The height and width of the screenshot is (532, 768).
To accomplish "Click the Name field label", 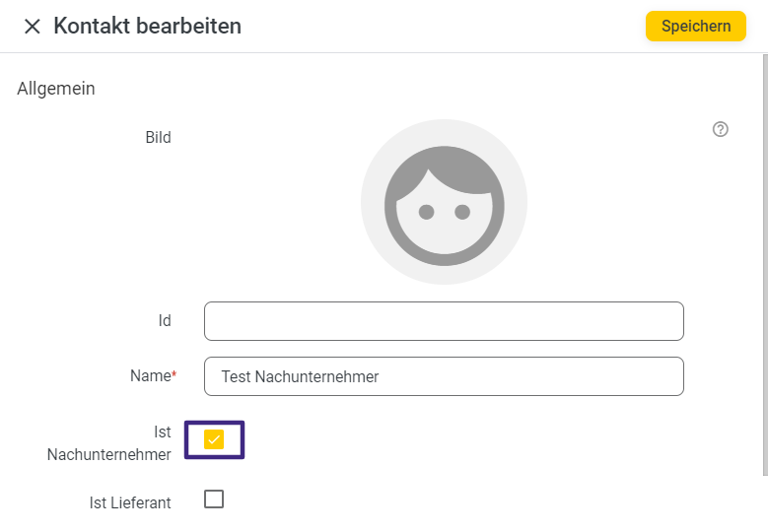I will (150, 376).
